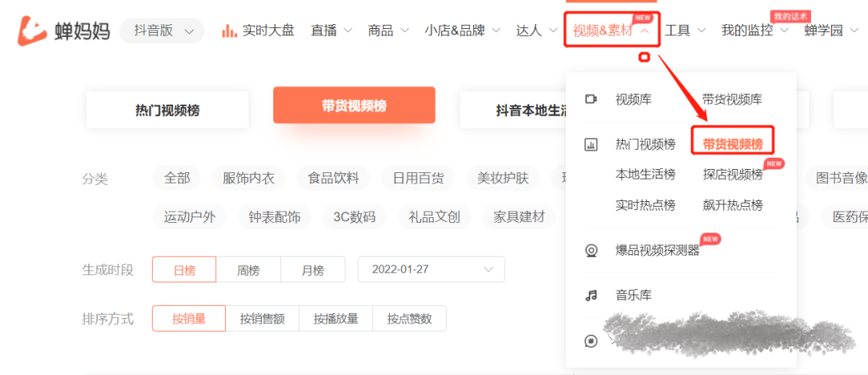Filter by 美妆护肤 category
Screen dimensions: 868x375
(x=504, y=178)
